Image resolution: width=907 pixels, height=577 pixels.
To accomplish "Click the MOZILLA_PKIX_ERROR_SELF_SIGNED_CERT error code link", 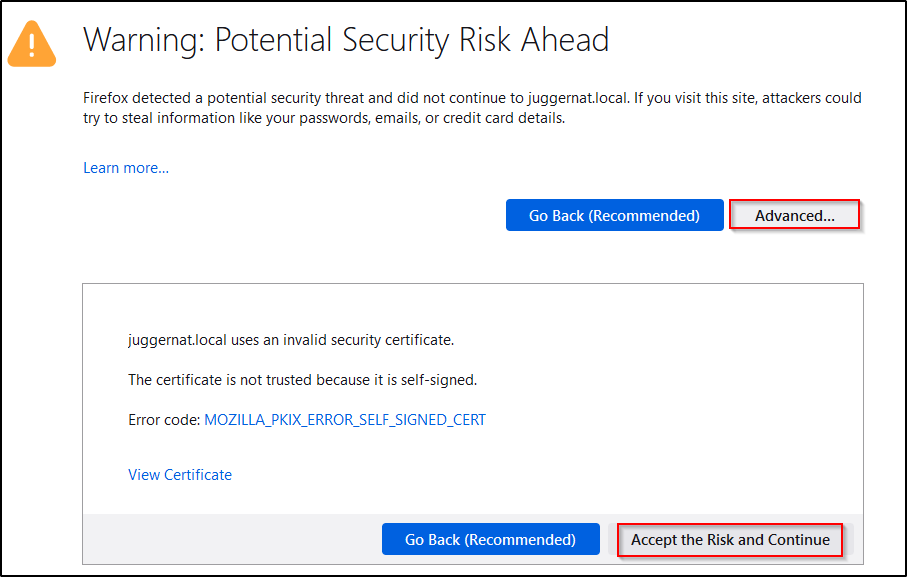I will [x=345, y=420].
